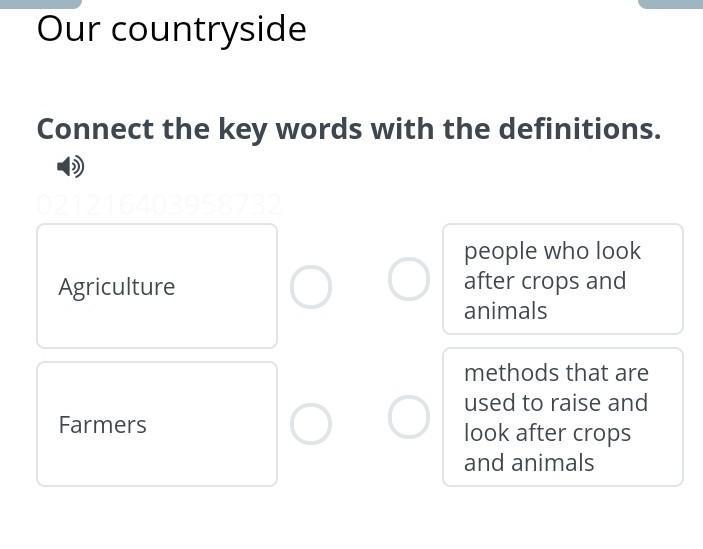Open the gray tab at the top-left corner
This screenshot has width=703, height=549.
40,4
